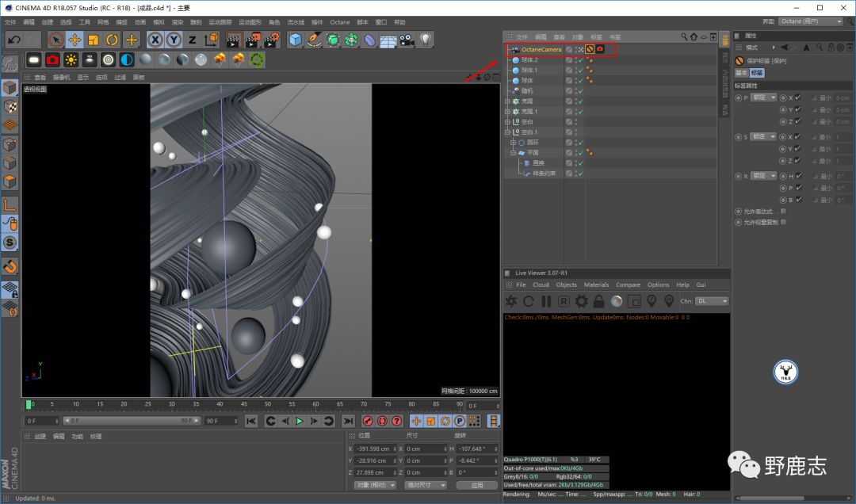The height and width of the screenshot is (504, 856).
Task: Add a cube primitive from toolbar
Action: point(296,40)
